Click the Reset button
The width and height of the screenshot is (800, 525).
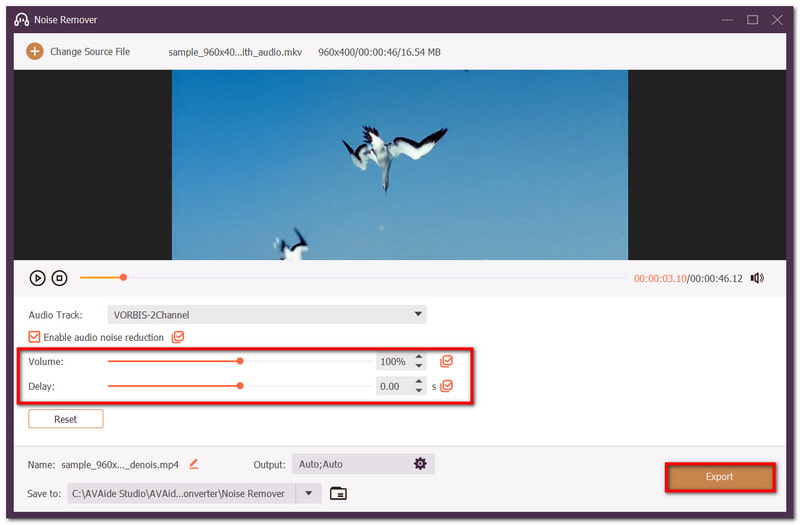66,419
